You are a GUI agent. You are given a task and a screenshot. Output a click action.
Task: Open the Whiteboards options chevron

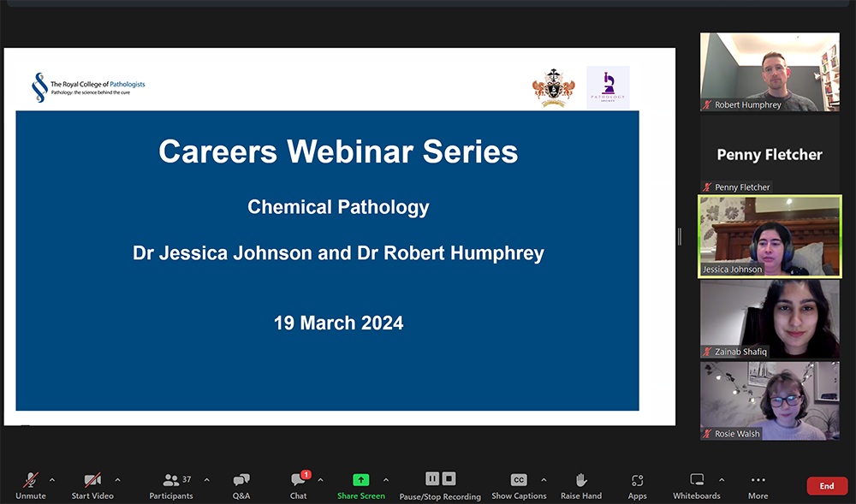point(722,480)
